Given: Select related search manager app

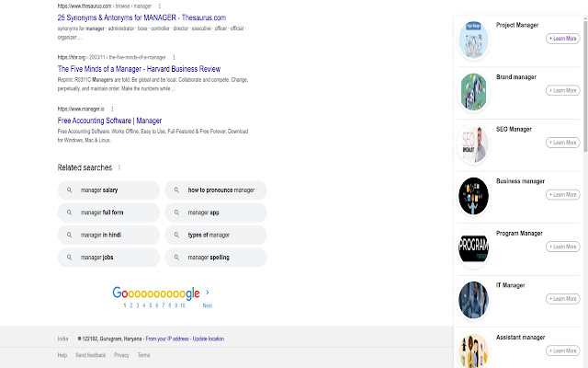Looking at the screenshot, I should [x=216, y=213].
